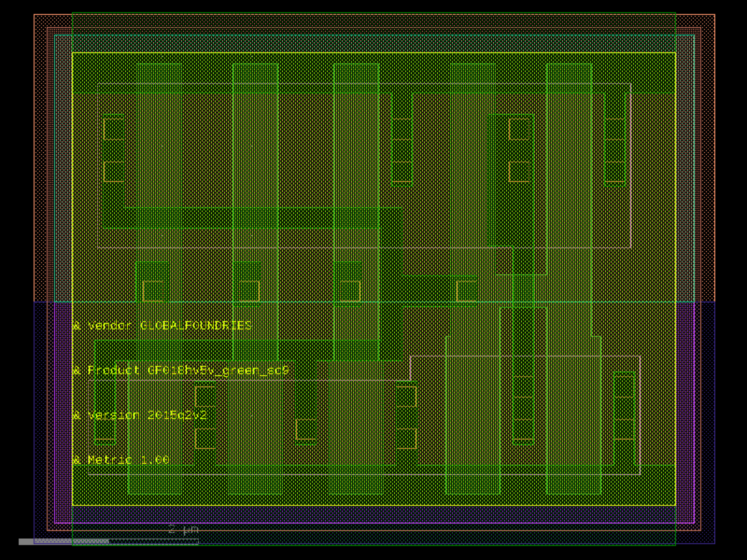This screenshot has height=560, width=747.
Task: Pick the 'Version 2015q2v2' text label
Action: (147, 415)
